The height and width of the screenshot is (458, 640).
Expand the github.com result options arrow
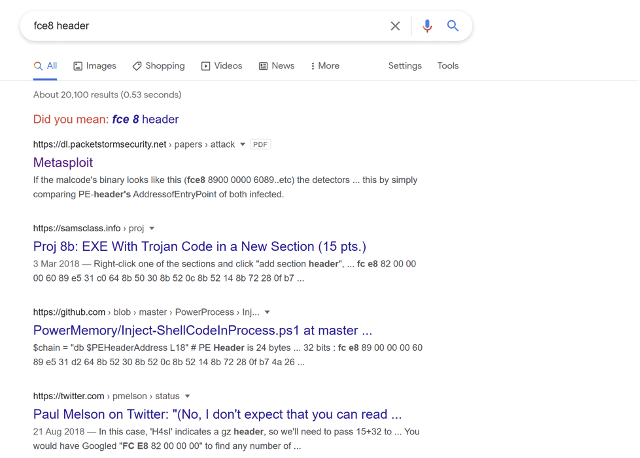click(x=267, y=312)
